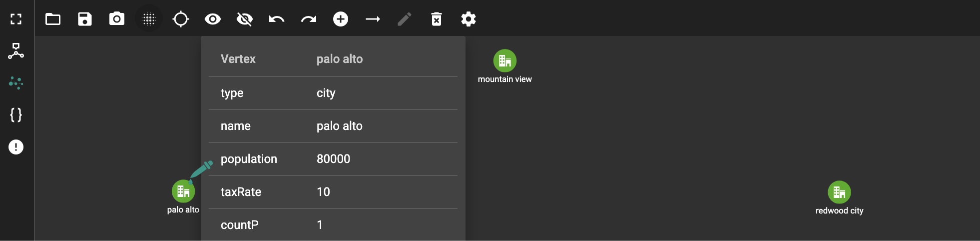Open settings with the gear icon

click(x=469, y=19)
